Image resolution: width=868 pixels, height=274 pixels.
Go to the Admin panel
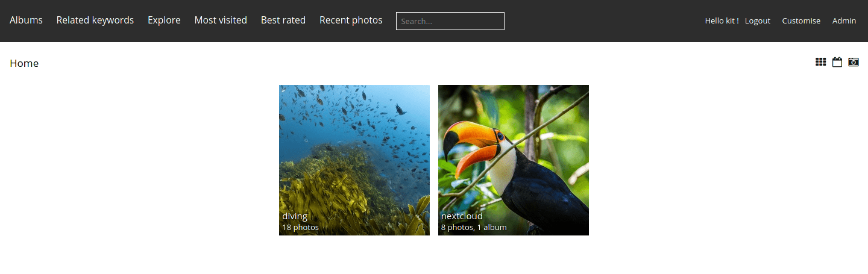click(x=844, y=20)
